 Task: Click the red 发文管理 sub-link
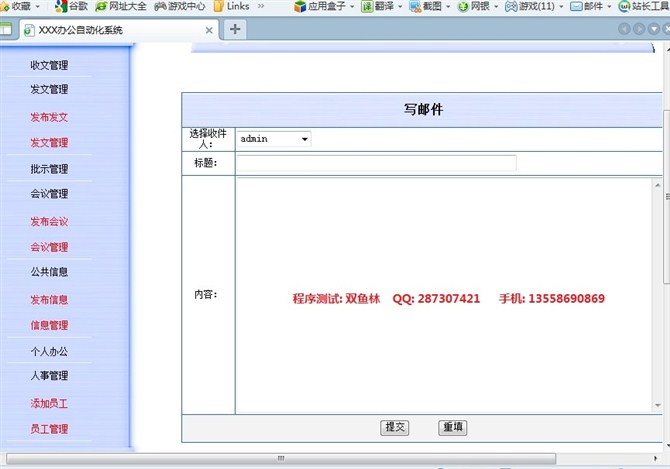[x=49, y=143]
